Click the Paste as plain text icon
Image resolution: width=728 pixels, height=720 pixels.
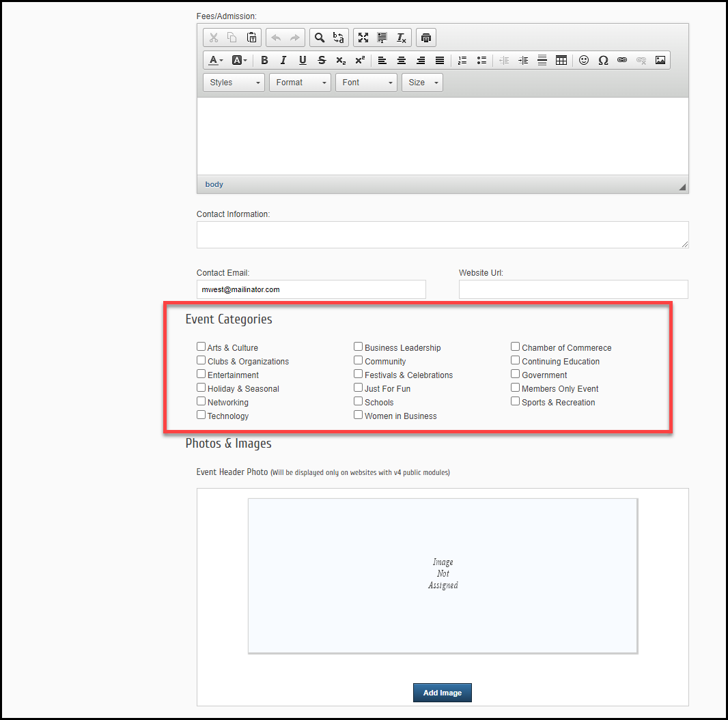[x=251, y=38]
